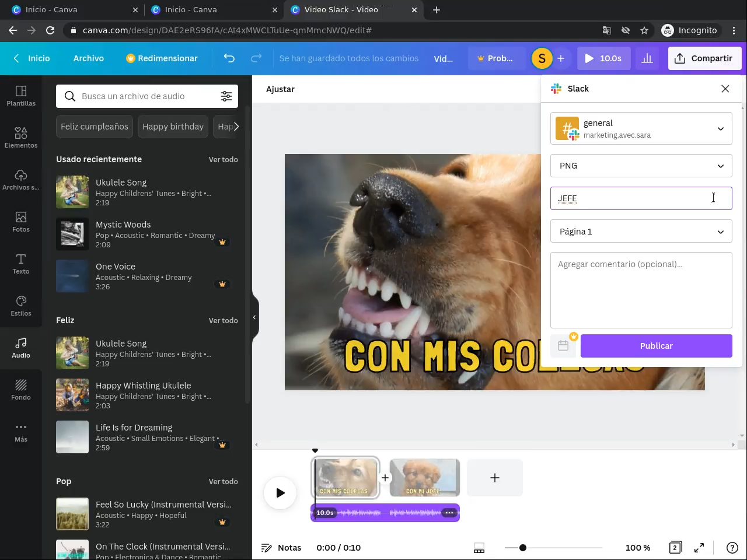Open the Elementos sidebar panel

[21, 138]
